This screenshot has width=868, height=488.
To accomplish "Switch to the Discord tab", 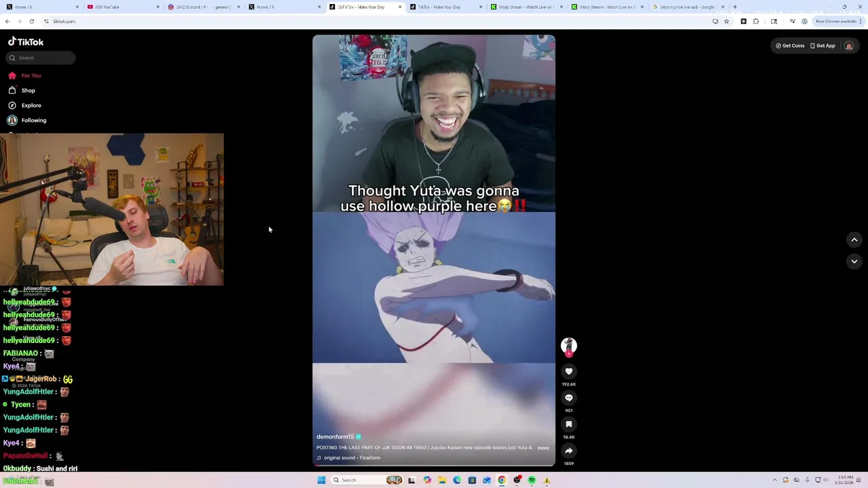I will point(203,7).
